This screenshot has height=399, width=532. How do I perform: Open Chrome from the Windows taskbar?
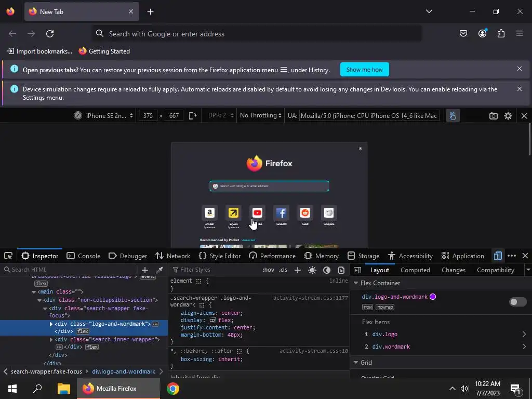(x=172, y=389)
